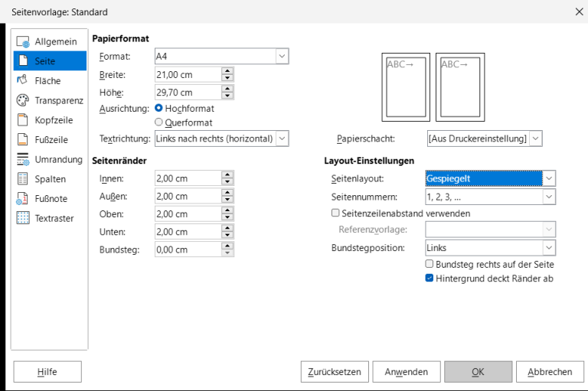Click the Breite input field
The width and height of the screenshot is (588, 391).
click(188, 74)
